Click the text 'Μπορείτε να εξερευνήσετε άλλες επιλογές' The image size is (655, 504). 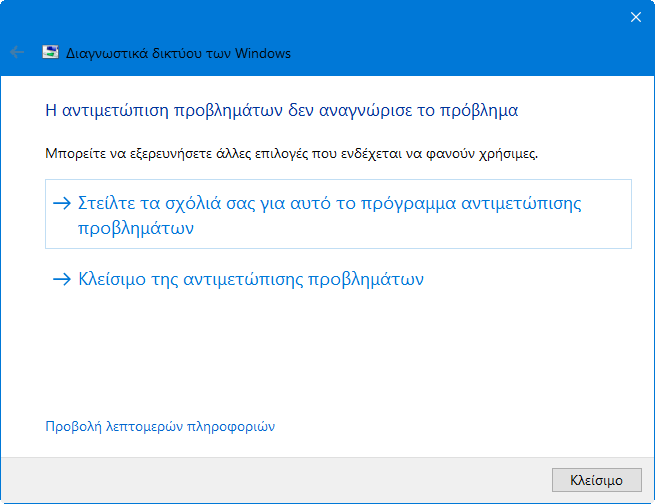click(170, 155)
